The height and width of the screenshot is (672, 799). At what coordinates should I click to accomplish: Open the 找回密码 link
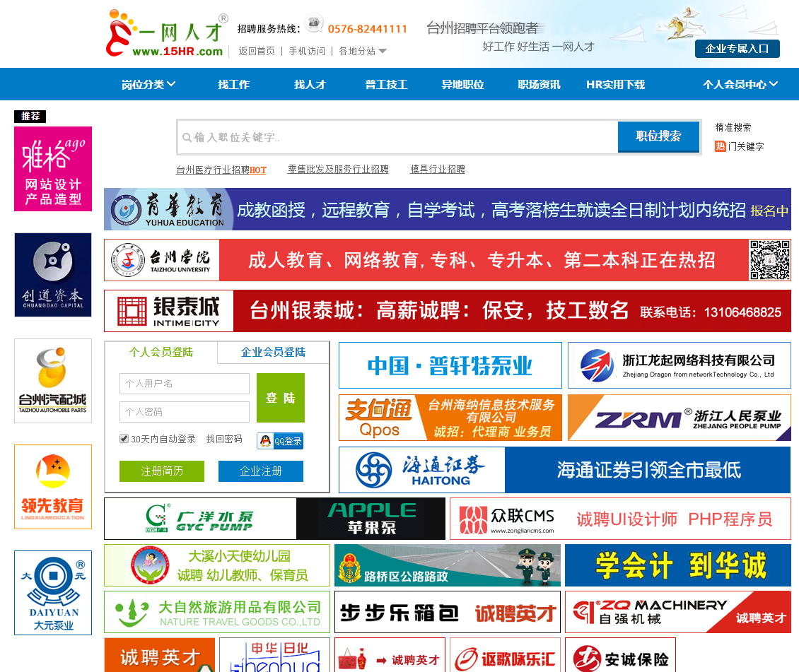click(x=224, y=439)
